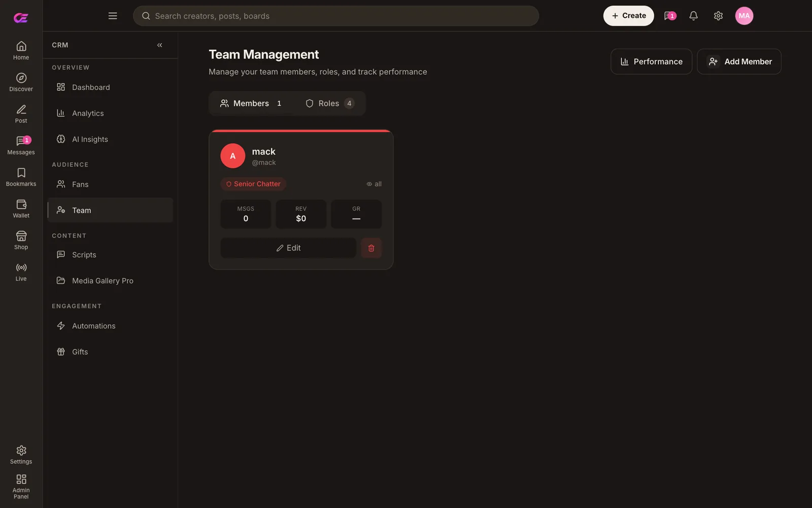Open the Home sidebar icon
The image size is (812, 508).
21,50
